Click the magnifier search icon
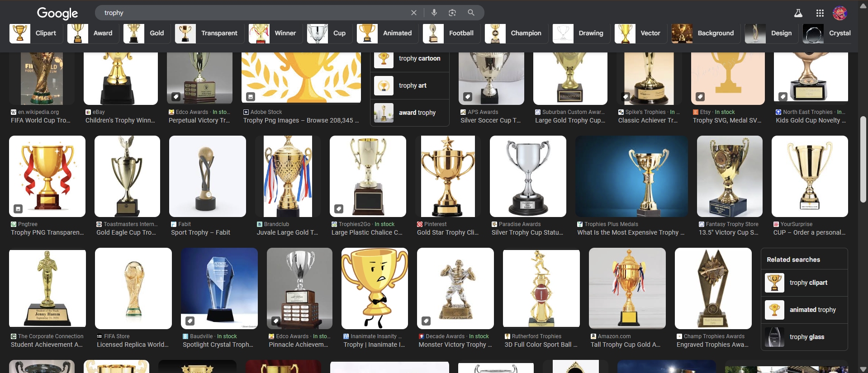 tap(471, 13)
